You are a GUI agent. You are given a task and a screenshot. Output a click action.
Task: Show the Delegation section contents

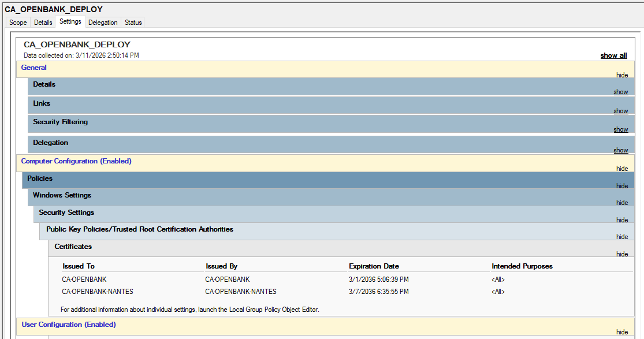coord(620,150)
